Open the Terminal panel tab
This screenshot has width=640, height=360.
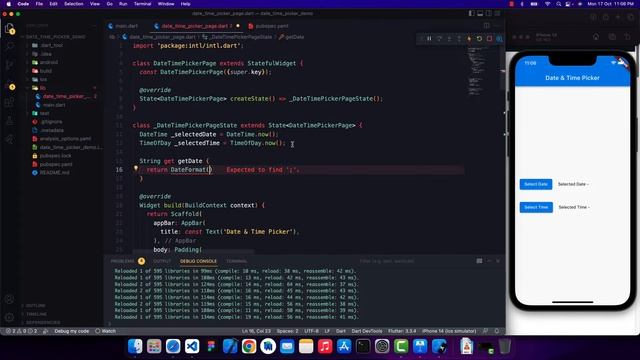tap(236, 261)
